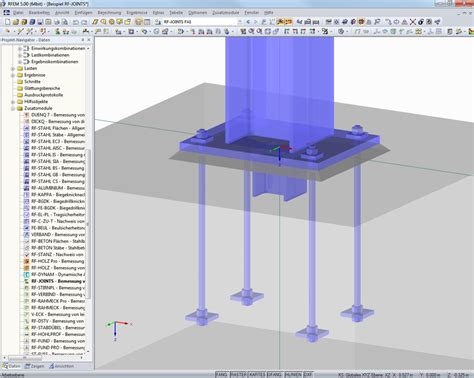Expand the Ergebnisse folder

click(13, 75)
